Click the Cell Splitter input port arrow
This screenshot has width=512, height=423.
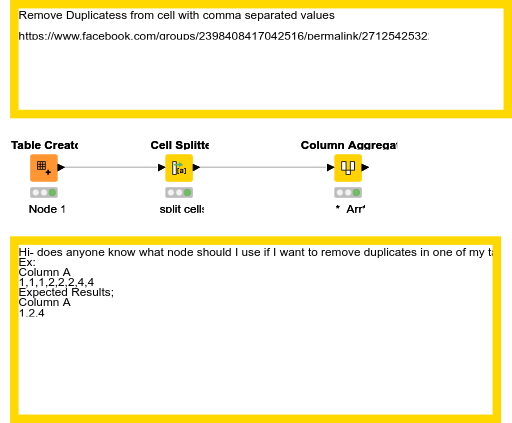coord(162,167)
